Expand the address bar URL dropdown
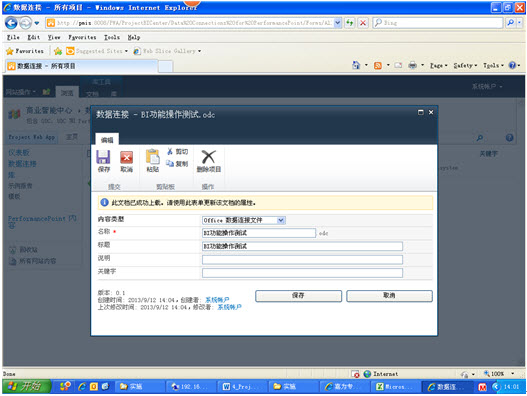The height and width of the screenshot is (396, 527). (338, 23)
